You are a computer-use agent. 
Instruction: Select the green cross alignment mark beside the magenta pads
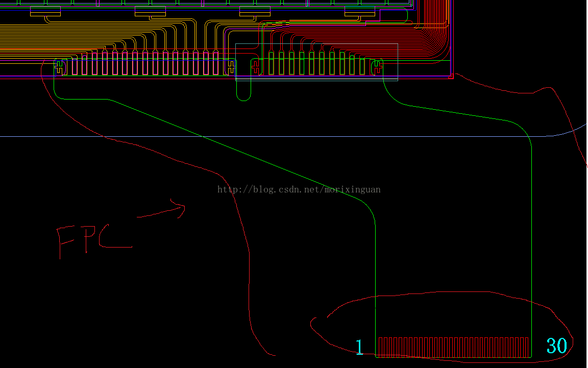59,67
